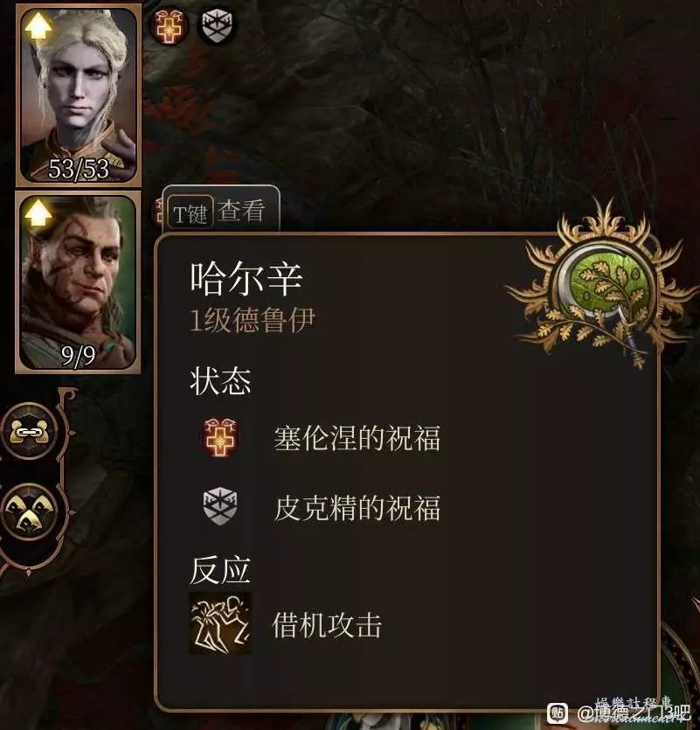The width and height of the screenshot is (700, 730).
Task: Select the 借机攻击 reaction label
Action: coord(327,625)
